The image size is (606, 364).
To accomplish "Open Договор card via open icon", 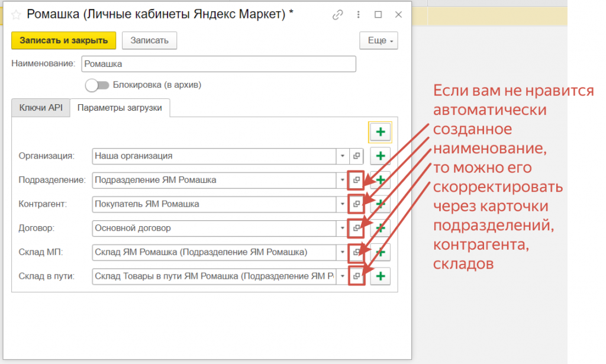I will (356, 228).
